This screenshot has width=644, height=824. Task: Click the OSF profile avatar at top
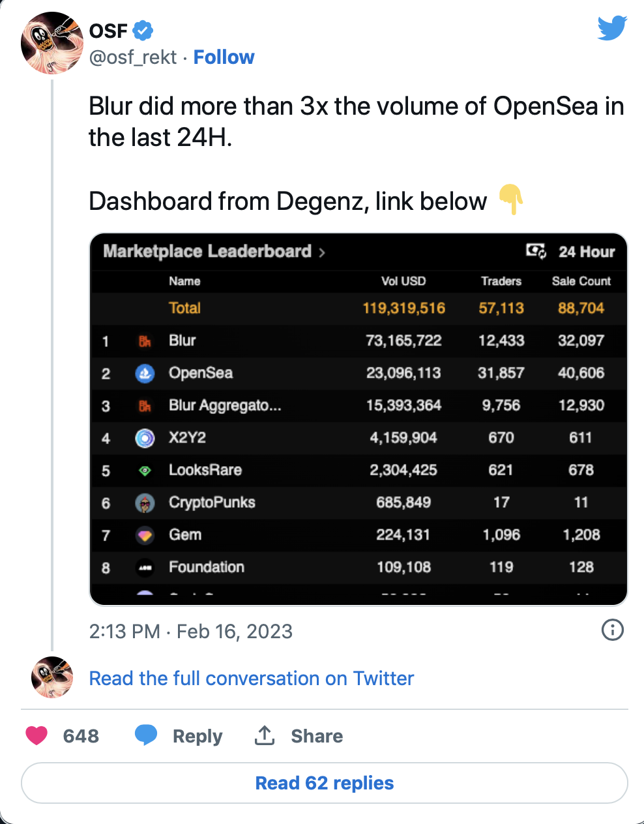point(51,43)
